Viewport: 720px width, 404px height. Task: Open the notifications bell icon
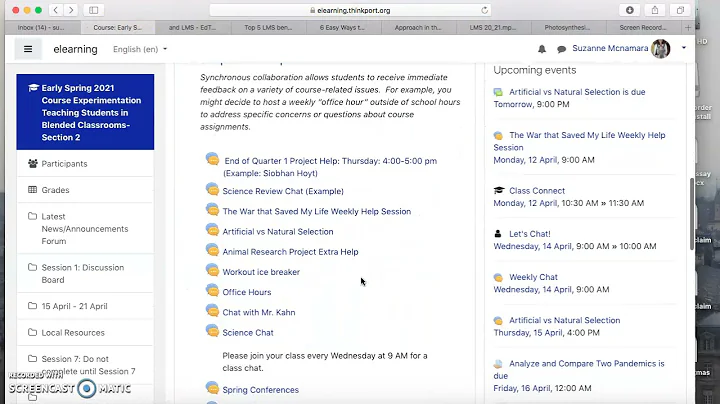pos(542,49)
